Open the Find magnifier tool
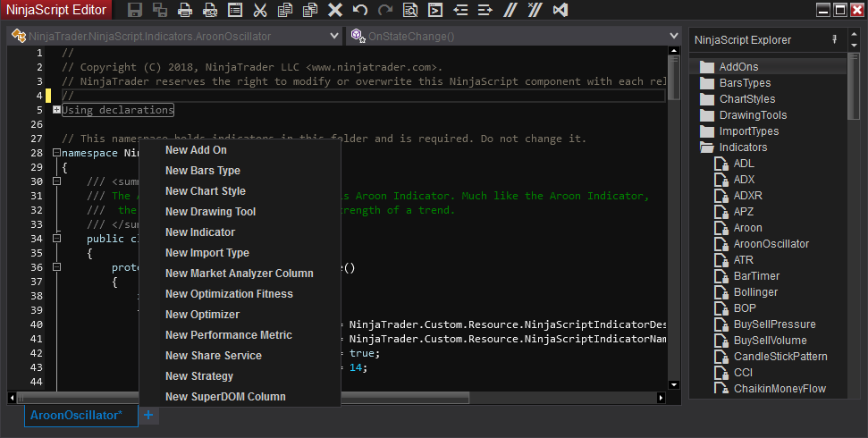This screenshot has height=438, width=868. click(410, 10)
